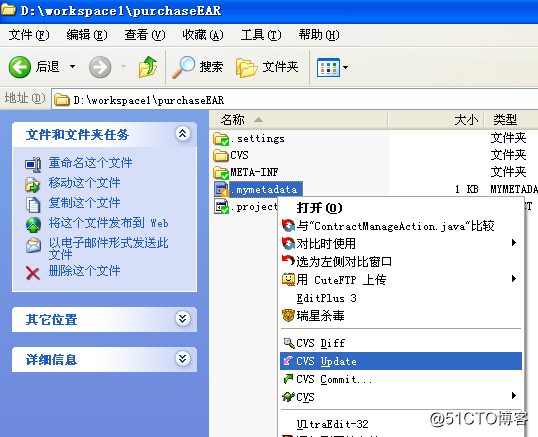Click 重命名这个文件 link
Viewport: 538px width, 437px height.
point(90,163)
